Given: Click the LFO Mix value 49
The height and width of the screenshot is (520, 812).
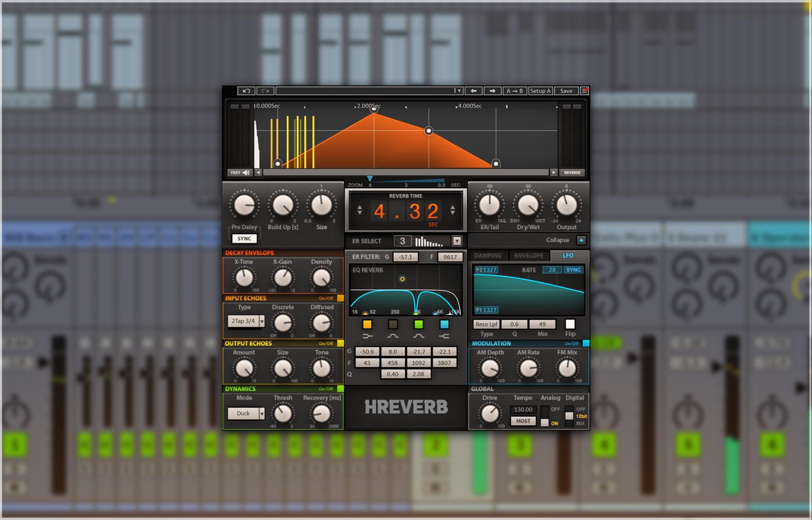Looking at the screenshot, I should click(542, 324).
